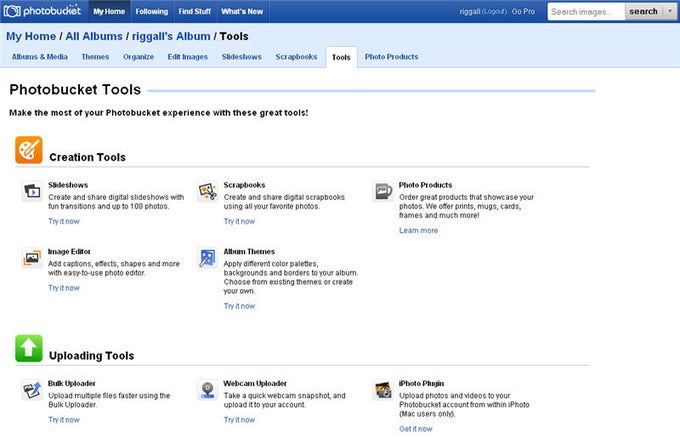Click the Photo Products tool title
The width and height of the screenshot is (680, 438).
(x=425, y=185)
